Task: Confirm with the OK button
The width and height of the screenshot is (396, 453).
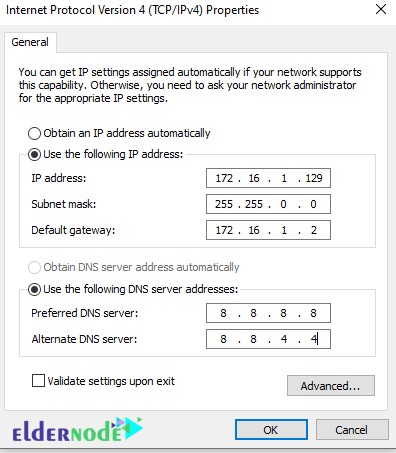Action: 271,430
